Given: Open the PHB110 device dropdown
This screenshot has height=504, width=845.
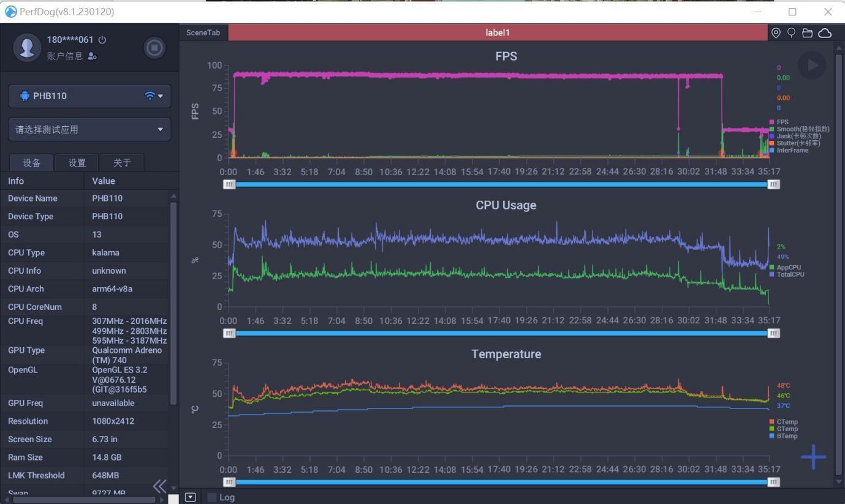Looking at the screenshot, I should (x=89, y=96).
